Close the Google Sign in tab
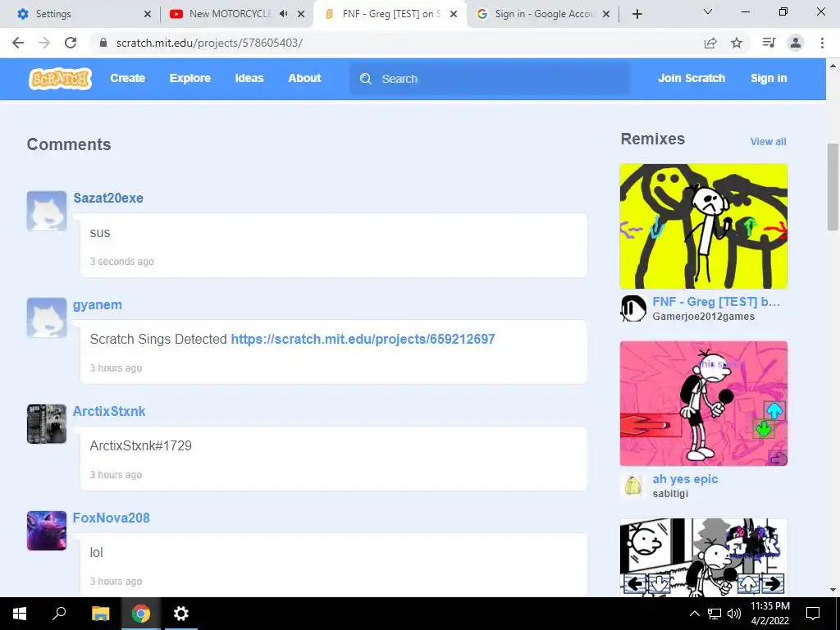The width and height of the screenshot is (840, 630). coord(606,14)
